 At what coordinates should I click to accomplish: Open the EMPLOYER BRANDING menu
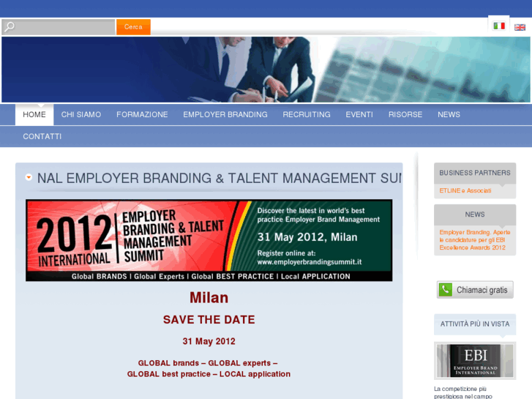pos(225,114)
